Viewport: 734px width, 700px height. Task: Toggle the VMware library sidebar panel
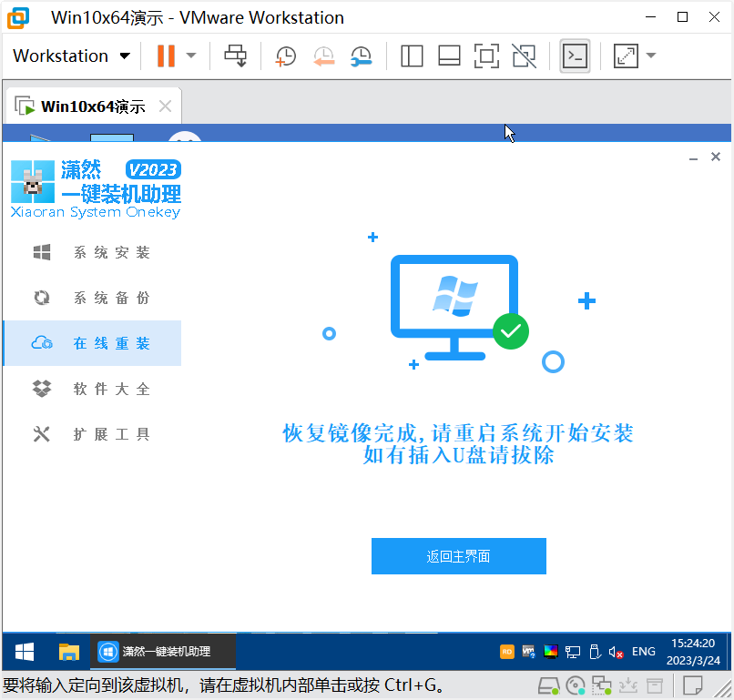[x=412, y=56]
